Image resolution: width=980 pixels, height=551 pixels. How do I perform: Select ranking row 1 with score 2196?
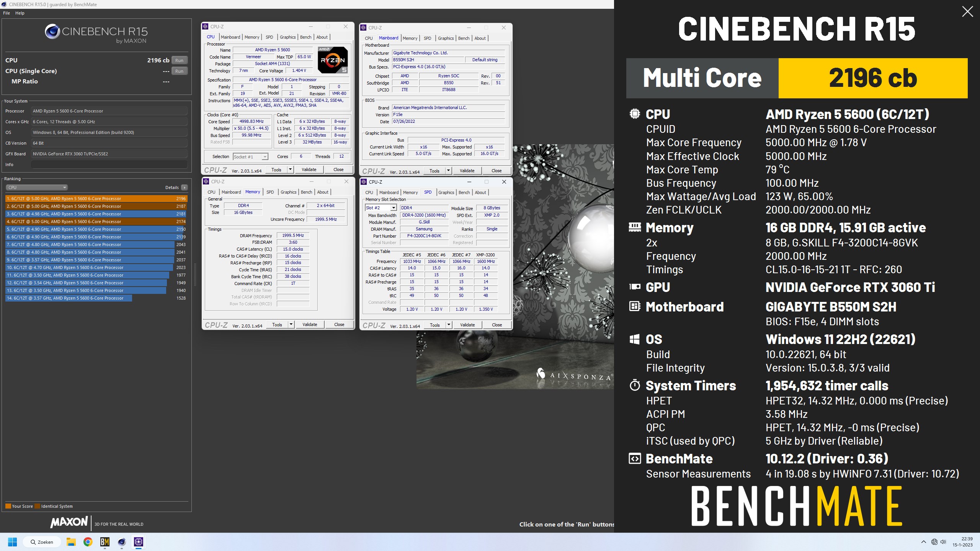(x=96, y=199)
